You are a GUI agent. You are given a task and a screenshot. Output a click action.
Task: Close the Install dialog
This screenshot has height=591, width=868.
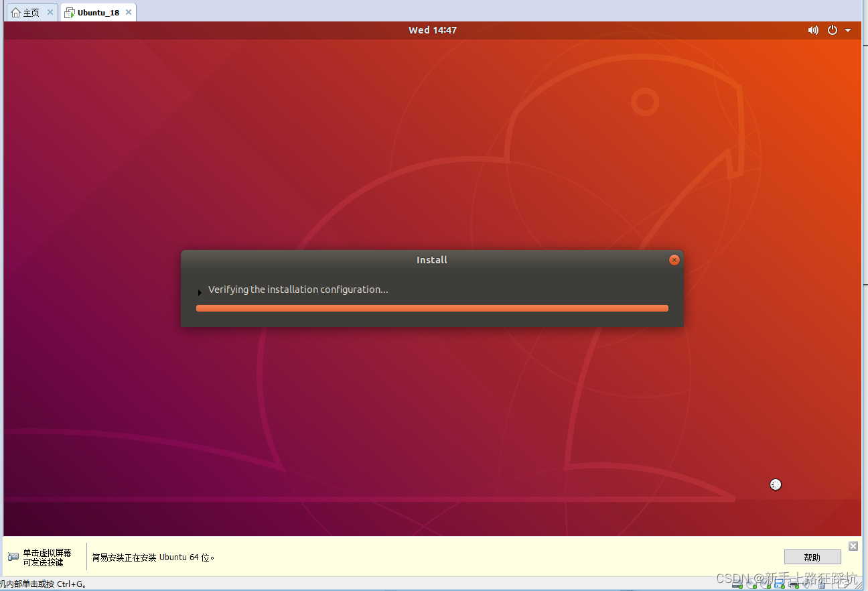(x=674, y=260)
